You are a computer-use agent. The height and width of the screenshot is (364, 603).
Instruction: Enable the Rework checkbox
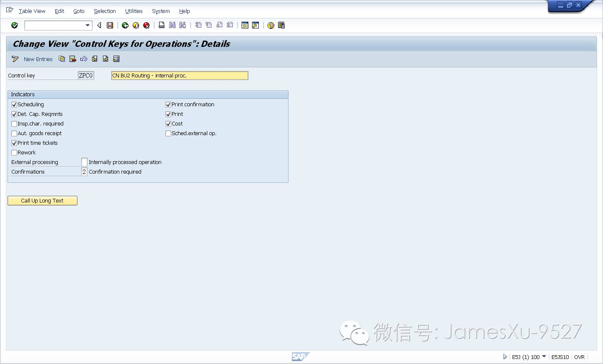click(x=14, y=153)
